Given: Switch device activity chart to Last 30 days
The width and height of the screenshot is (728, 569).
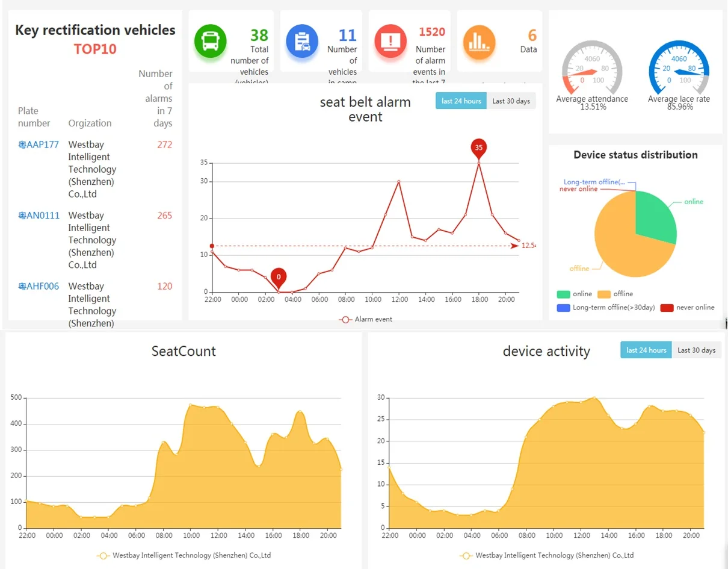Looking at the screenshot, I should click(x=696, y=350).
